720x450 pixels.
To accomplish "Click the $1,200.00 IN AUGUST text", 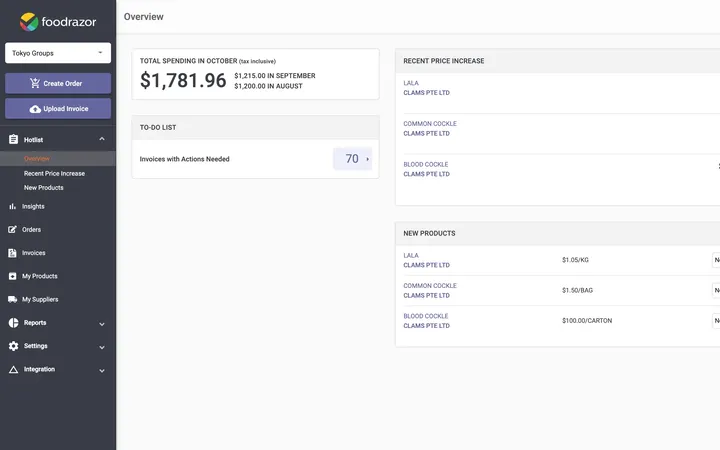I will [268, 86].
